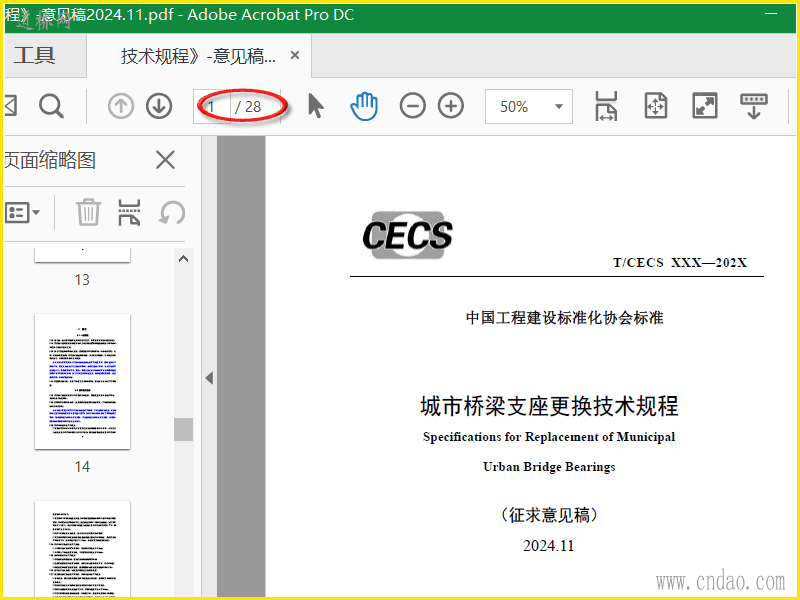Close the 技术规程 document tab
This screenshot has height=600, width=800.
pyautogui.click(x=294, y=55)
